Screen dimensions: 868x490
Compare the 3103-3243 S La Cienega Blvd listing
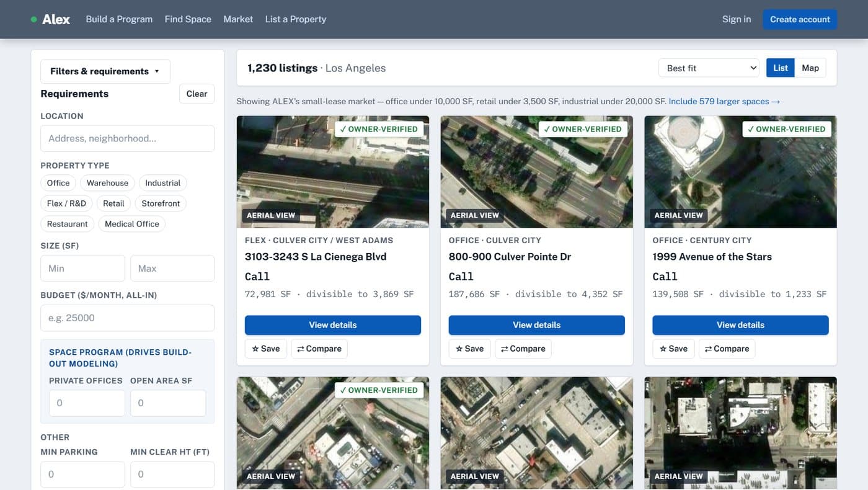(319, 349)
